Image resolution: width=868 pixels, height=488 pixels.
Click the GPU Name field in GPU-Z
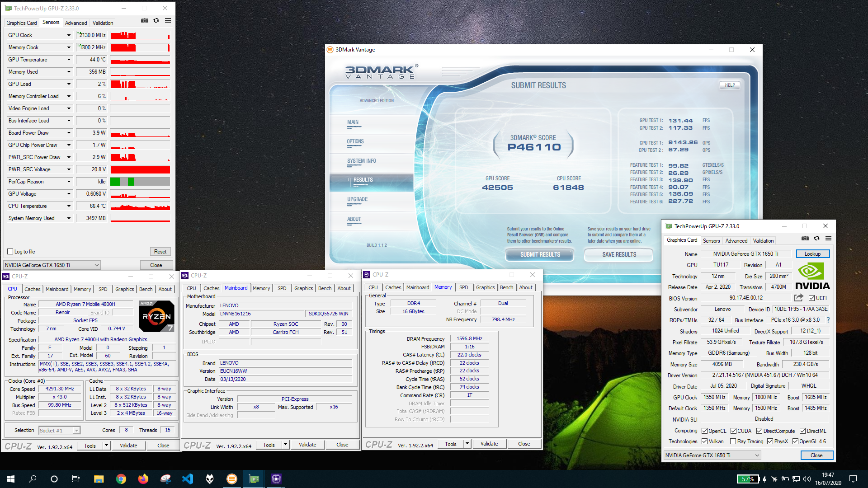coord(746,254)
